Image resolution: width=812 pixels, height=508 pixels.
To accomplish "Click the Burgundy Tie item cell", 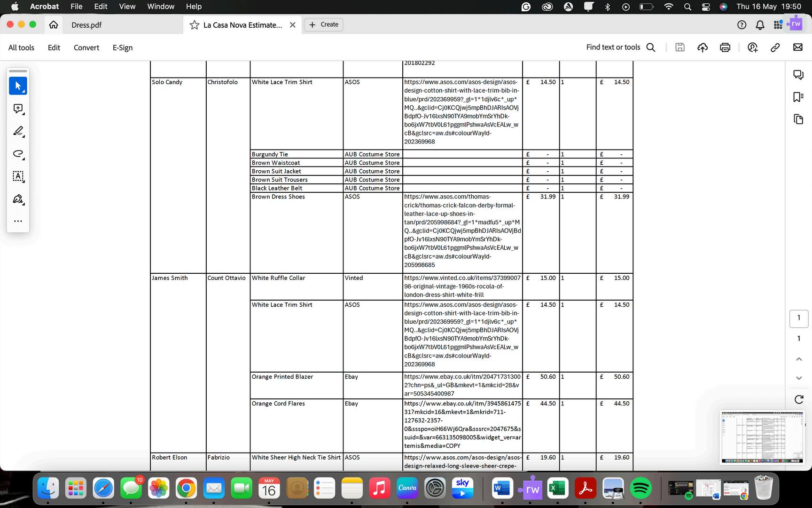I will click(x=297, y=154).
